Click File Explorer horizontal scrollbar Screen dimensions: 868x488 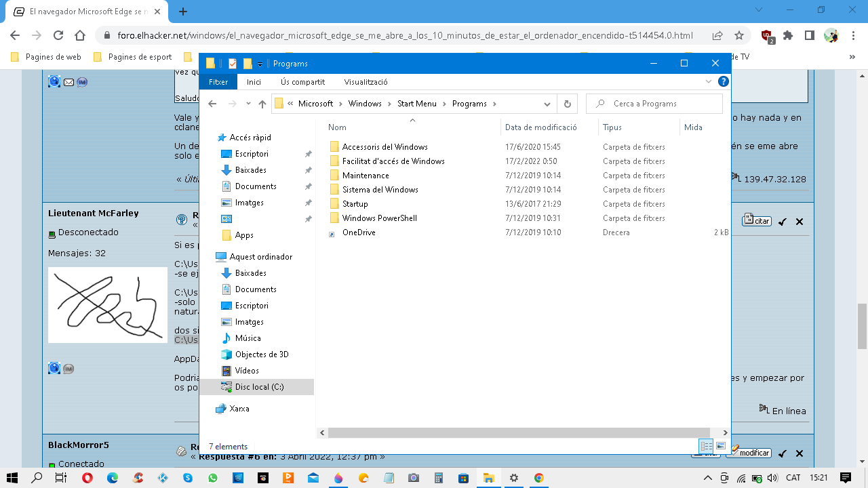tap(519, 432)
